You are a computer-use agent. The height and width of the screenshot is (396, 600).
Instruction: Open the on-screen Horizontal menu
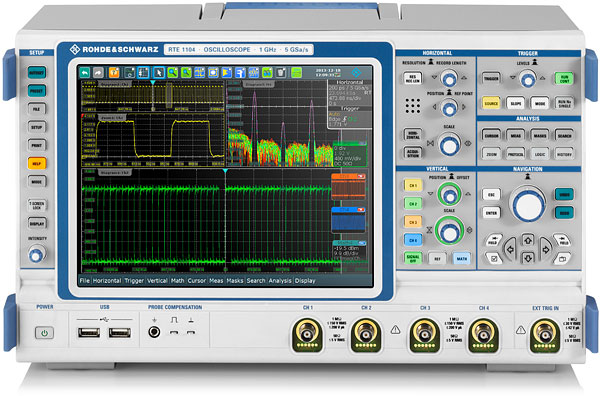coord(107,280)
